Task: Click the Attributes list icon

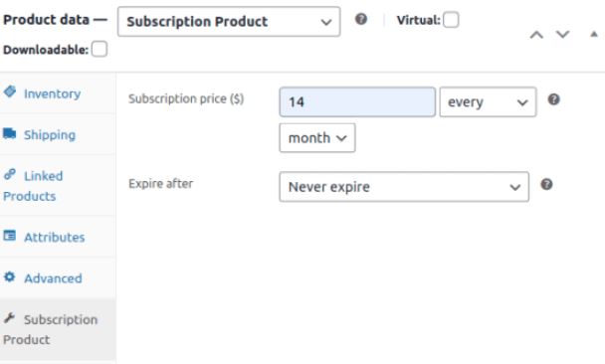Action: [x=10, y=236]
